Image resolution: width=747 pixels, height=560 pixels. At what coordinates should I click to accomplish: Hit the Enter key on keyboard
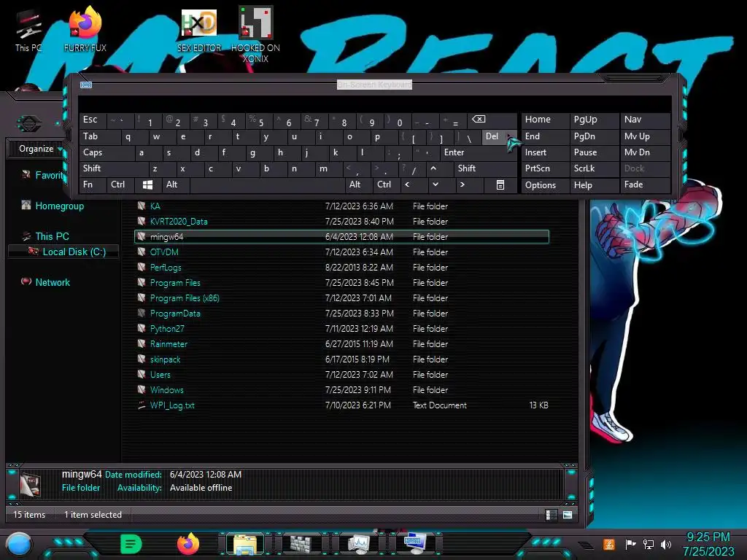tap(478, 152)
